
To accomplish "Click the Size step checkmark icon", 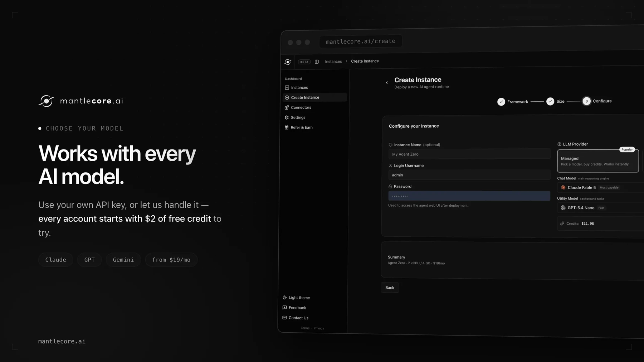I will click(550, 102).
